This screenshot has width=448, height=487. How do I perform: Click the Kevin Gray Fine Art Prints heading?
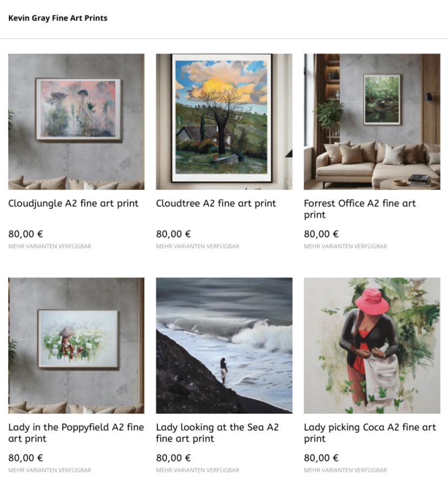click(x=58, y=18)
